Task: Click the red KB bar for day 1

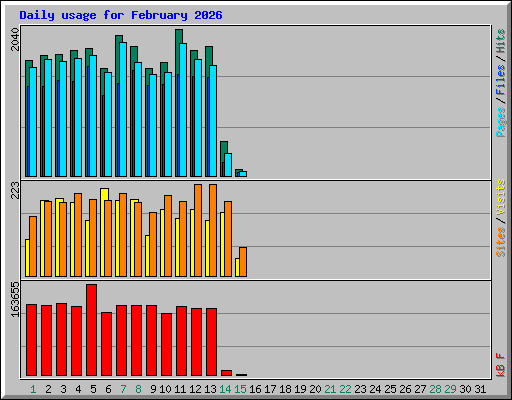Action: click(32, 340)
